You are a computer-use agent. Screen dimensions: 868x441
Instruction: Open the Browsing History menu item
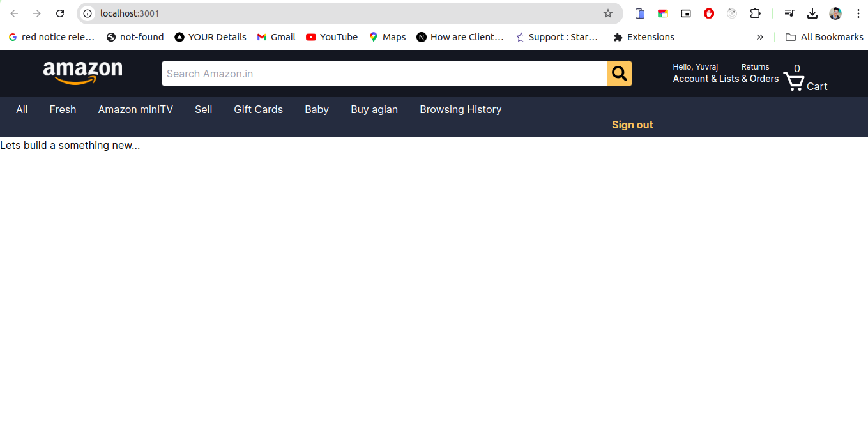460,109
